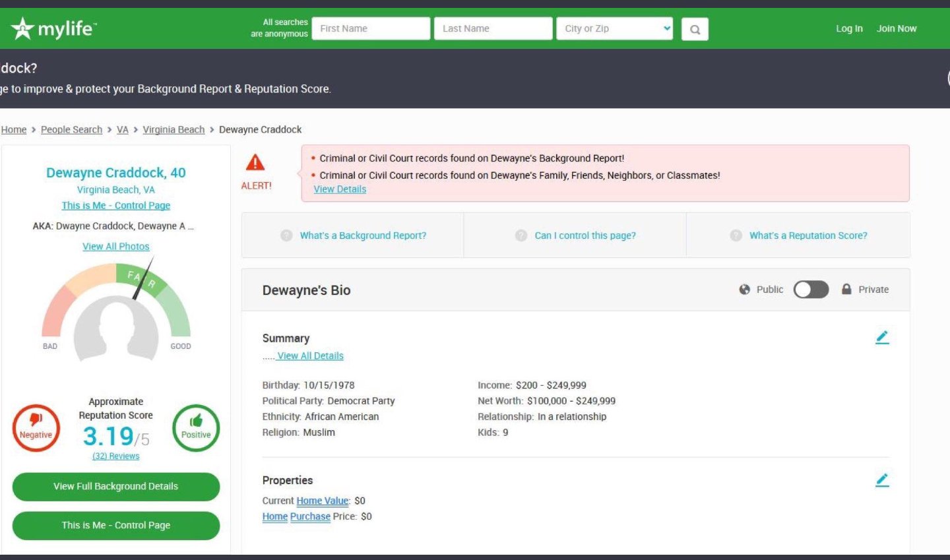The width and height of the screenshot is (950, 560).
Task: Open the Virginia Beach breadcrumb link
Action: [174, 129]
